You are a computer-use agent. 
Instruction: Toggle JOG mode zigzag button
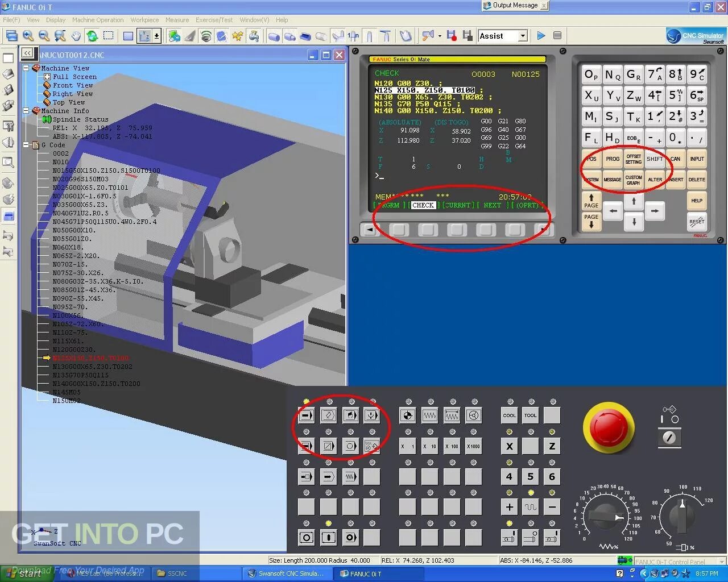pos(430,415)
